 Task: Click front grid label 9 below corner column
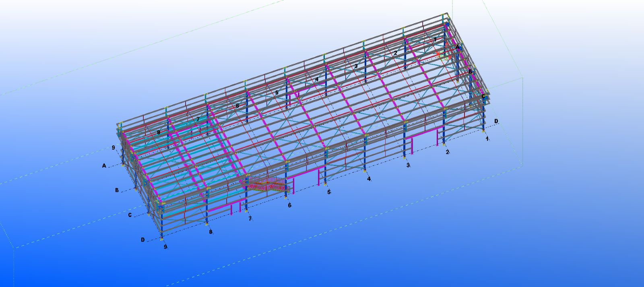click(x=165, y=247)
